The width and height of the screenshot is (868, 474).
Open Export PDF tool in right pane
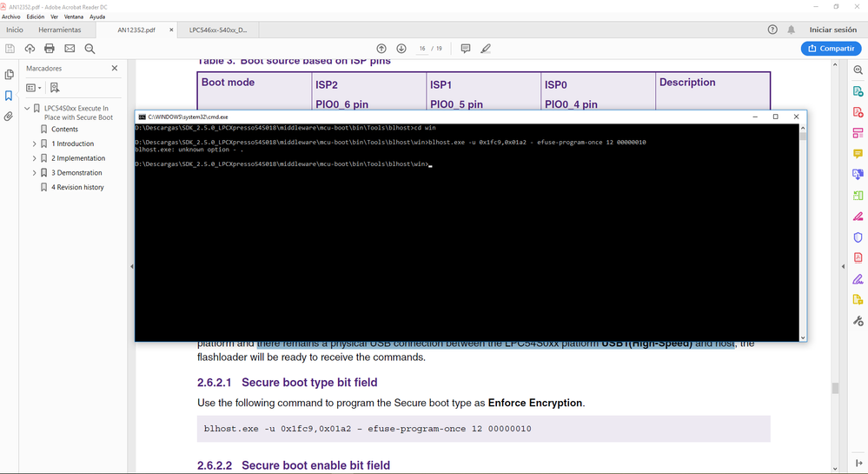tap(858, 91)
